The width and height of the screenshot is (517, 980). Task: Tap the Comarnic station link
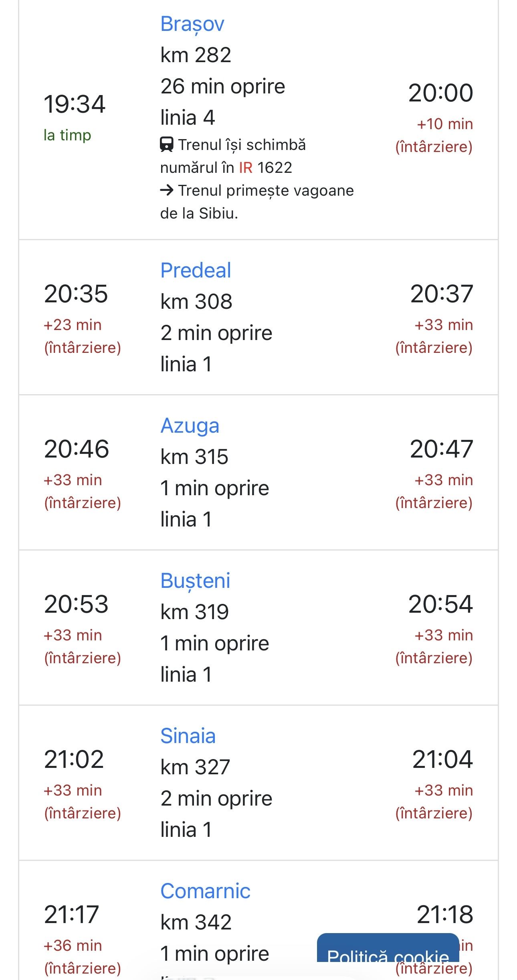click(205, 891)
